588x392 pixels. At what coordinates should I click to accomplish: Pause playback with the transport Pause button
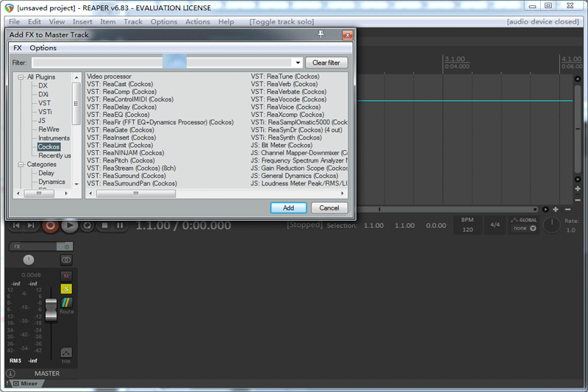pyautogui.click(x=120, y=226)
